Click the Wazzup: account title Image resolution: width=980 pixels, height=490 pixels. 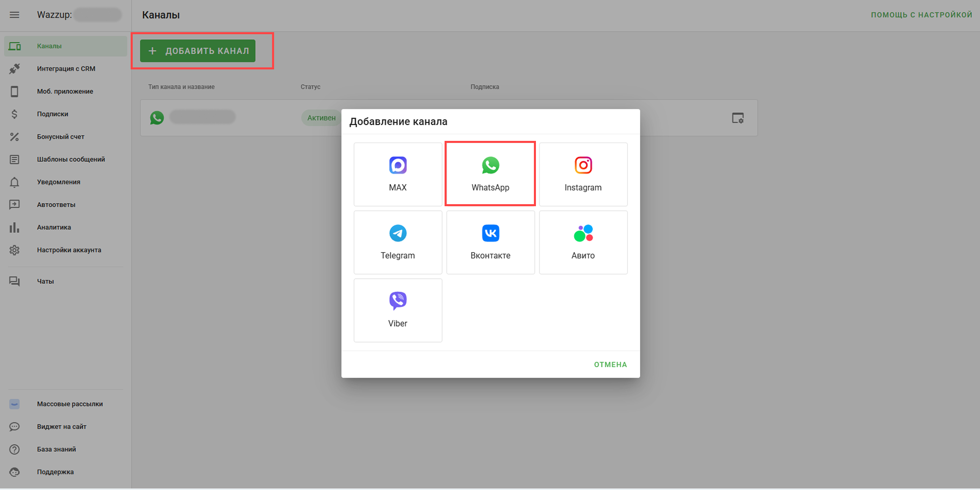(54, 15)
